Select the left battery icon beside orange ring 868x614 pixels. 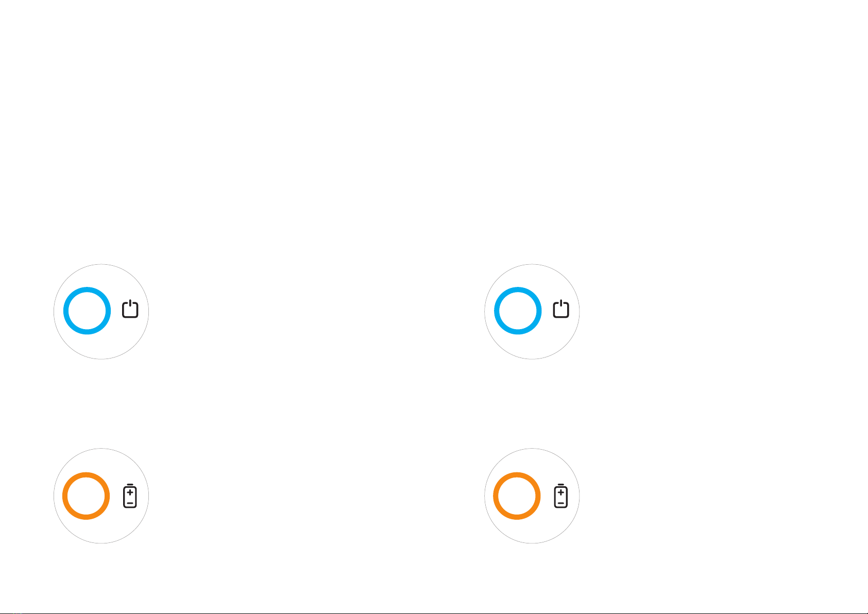point(130,496)
